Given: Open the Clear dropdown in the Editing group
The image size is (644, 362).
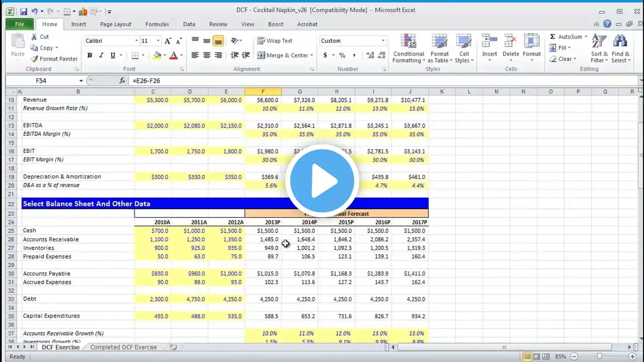Looking at the screenshot, I should click(562, 59).
